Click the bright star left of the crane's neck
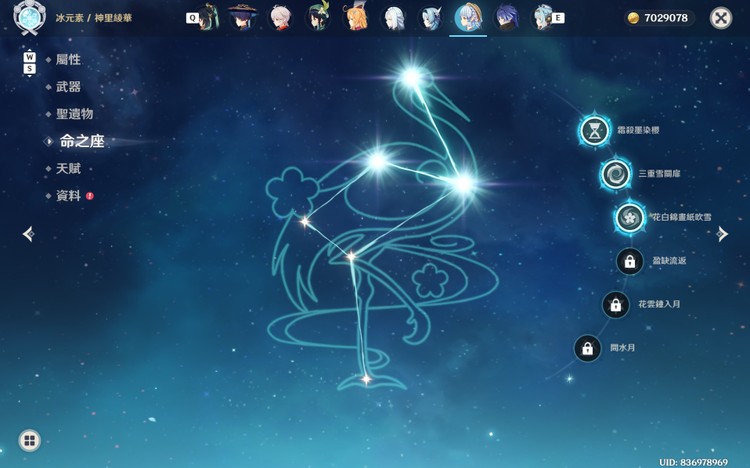This screenshot has height=468, width=750. [377, 161]
